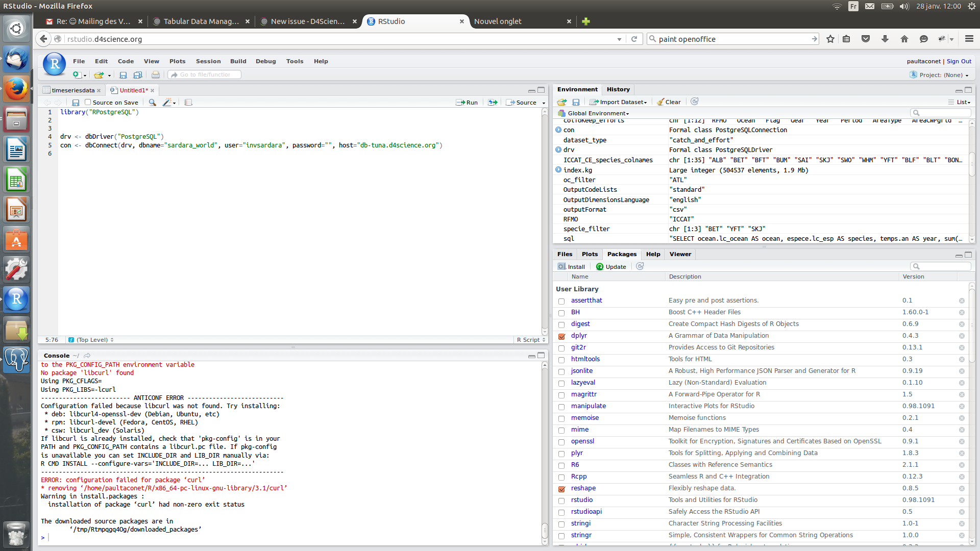Click the packages search field
980x551 pixels.
pos(941,266)
